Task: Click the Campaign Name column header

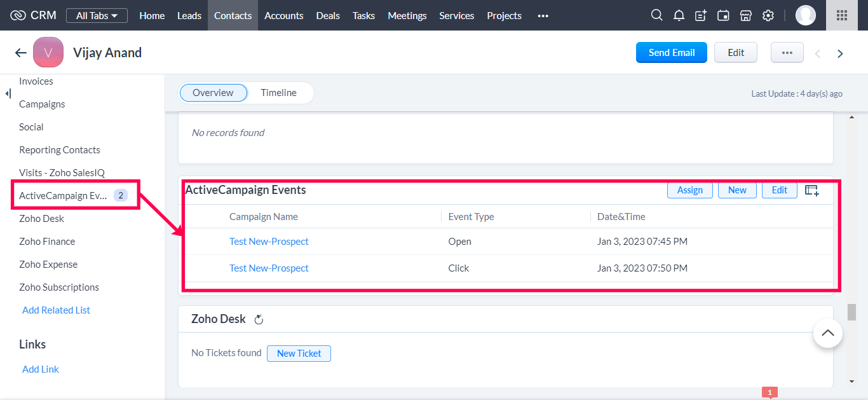Action: [264, 217]
